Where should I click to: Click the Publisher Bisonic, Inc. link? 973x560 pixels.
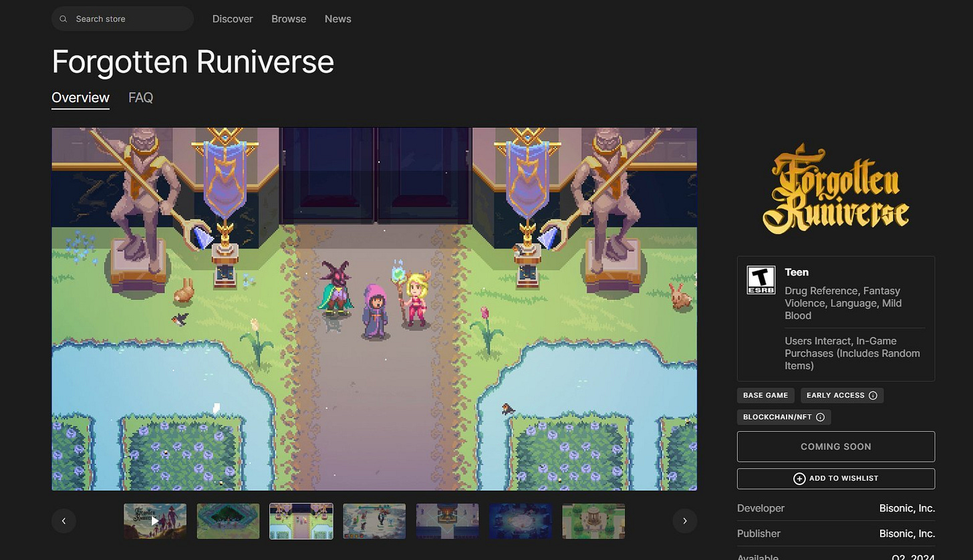click(x=907, y=533)
